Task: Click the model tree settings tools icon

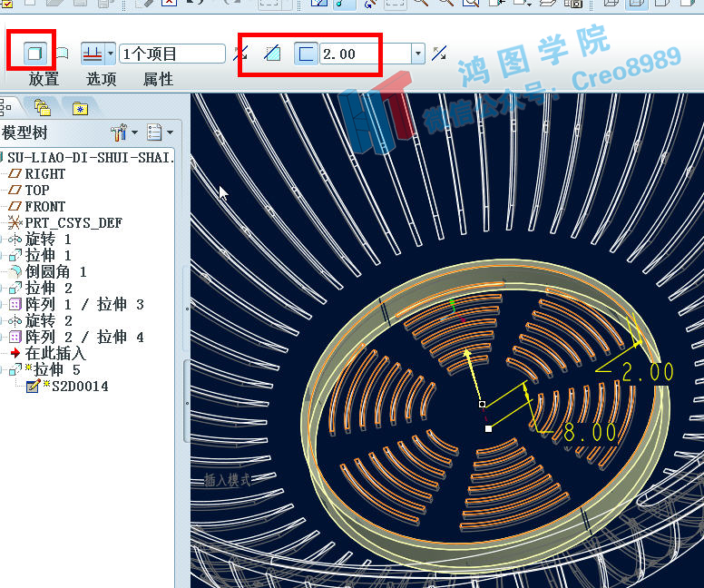Action: tap(119, 132)
